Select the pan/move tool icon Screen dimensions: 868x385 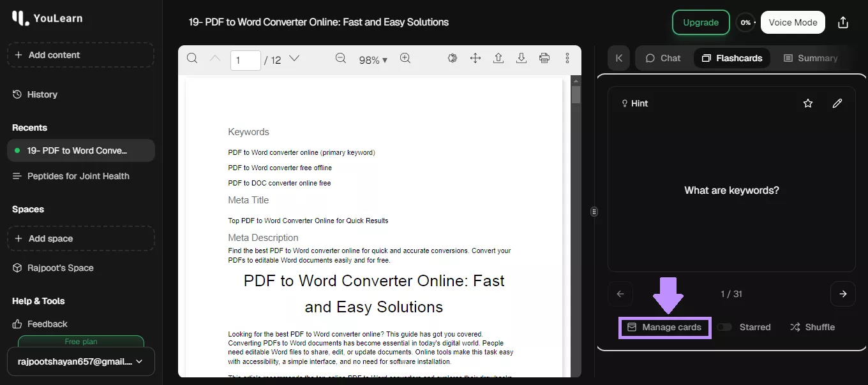click(x=475, y=59)
